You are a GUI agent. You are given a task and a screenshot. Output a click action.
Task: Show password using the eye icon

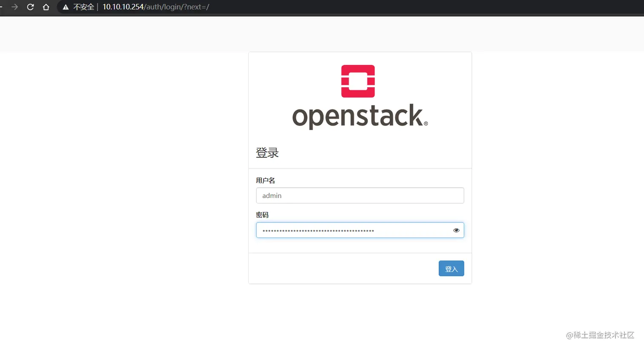pyautogui.click(x=456, y=230)
